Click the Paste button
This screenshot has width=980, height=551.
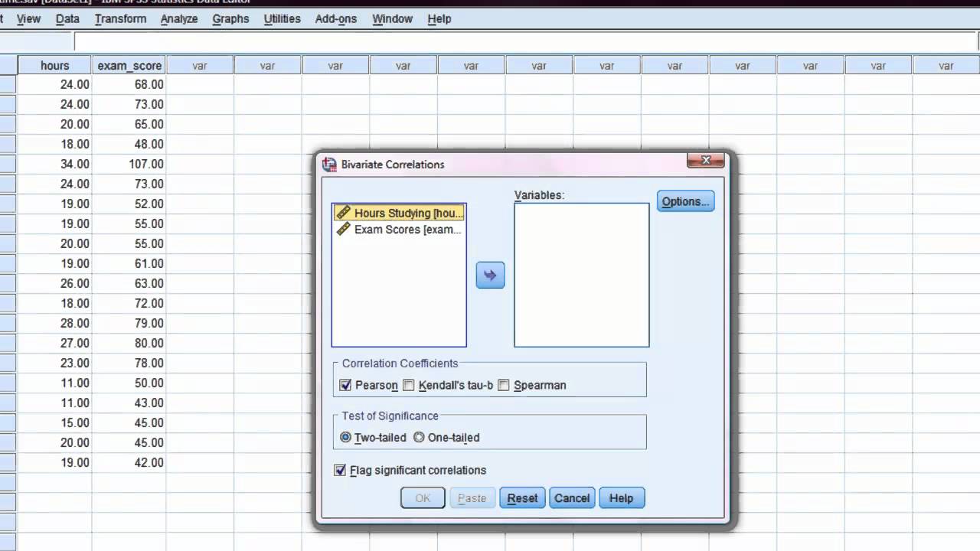[x=472, y=498]
